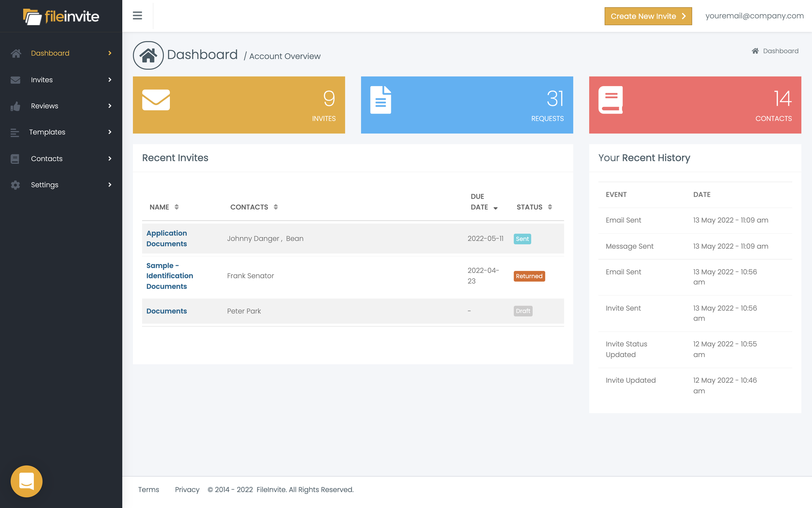Open the youremail@company.com account menu
Screen dimensions: 812x508
tap(754, 16)
